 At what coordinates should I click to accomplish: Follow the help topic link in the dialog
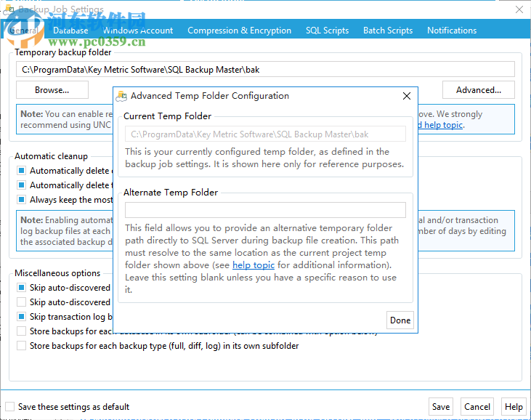point(254,265)
